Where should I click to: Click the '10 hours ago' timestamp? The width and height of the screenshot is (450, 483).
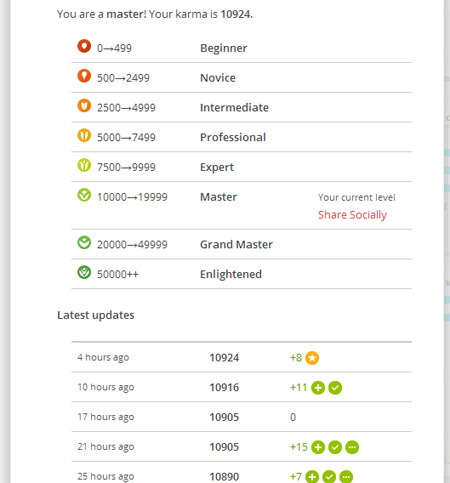106,387
